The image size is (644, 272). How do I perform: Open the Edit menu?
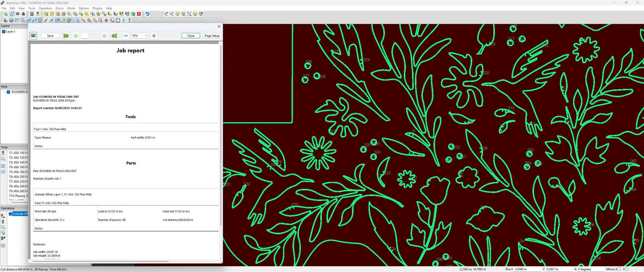12,9
